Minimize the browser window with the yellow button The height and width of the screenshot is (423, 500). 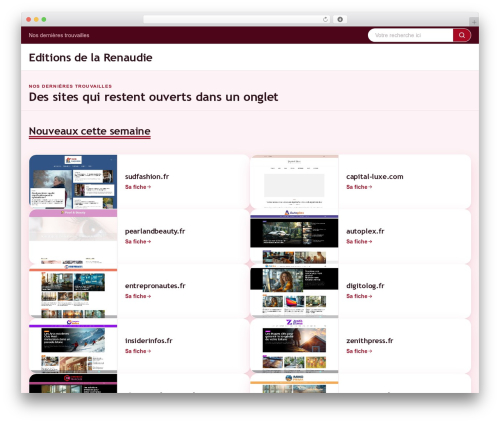(x=36, y=19)
